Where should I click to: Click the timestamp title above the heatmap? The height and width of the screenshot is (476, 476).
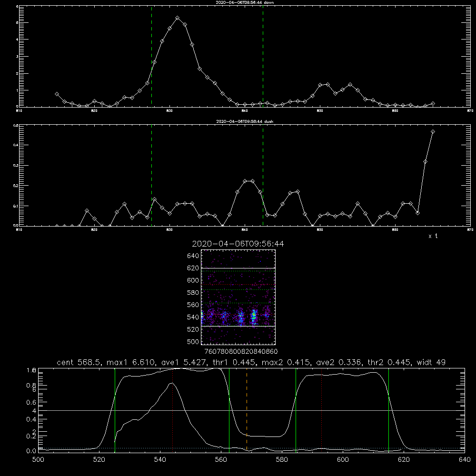click(x=238, y=244)
